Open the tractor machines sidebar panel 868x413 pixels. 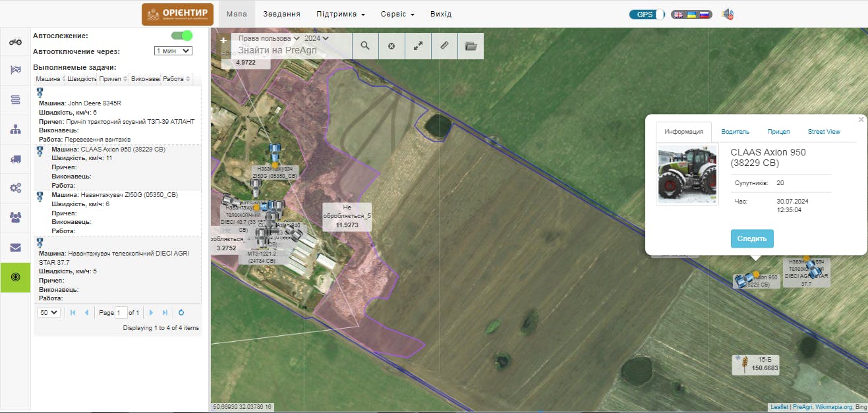pos(15,41)
